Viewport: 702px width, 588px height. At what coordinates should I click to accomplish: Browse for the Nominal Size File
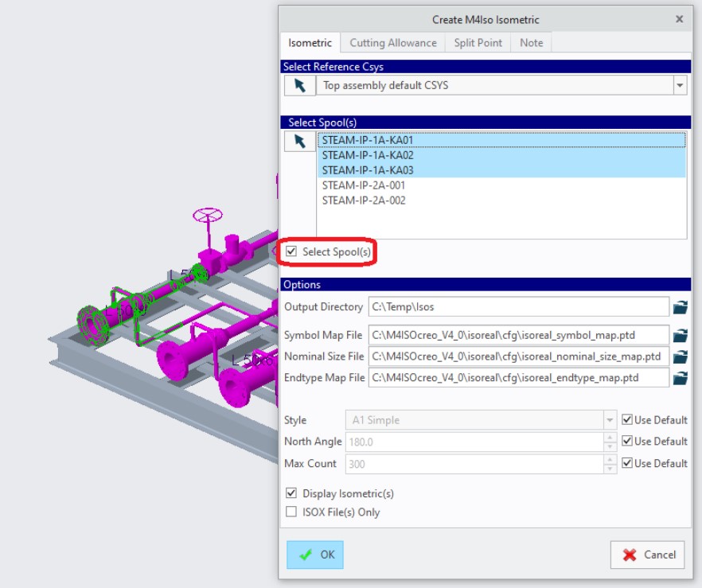point(680,356)
